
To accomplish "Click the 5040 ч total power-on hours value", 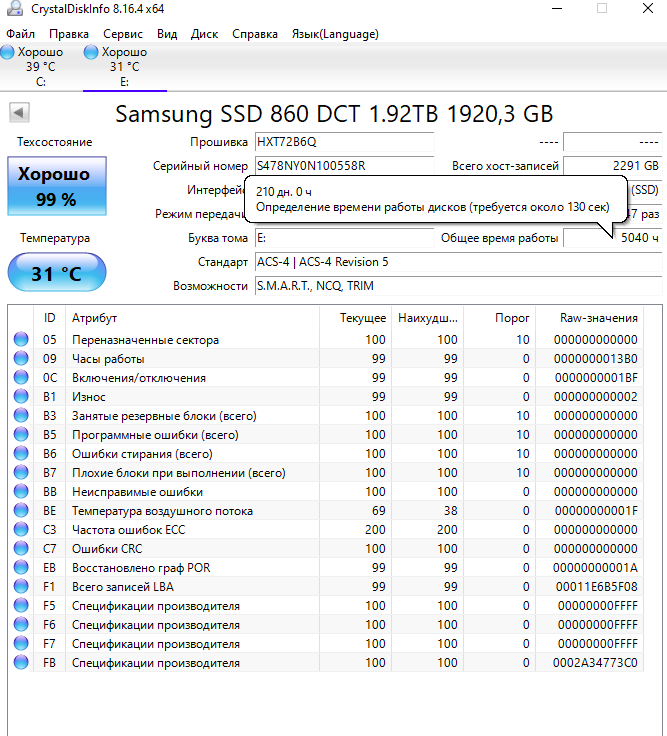I will pyautogui.click(x=613, y=238).
